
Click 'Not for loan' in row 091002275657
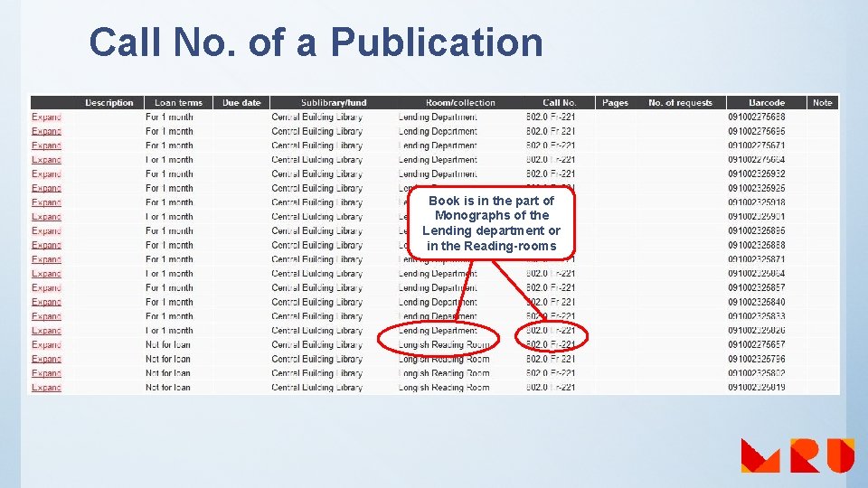pyautogui.click(x=168, y=345)
